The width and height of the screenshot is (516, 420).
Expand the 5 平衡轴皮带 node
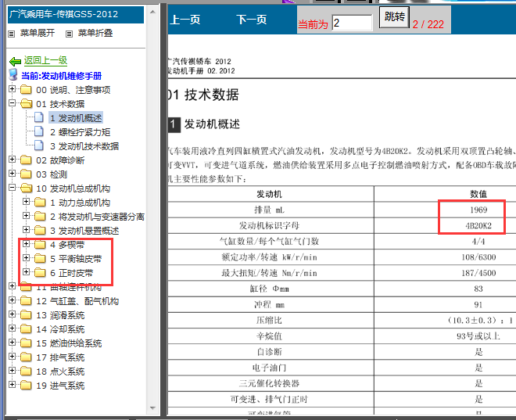tap(26, 258)
